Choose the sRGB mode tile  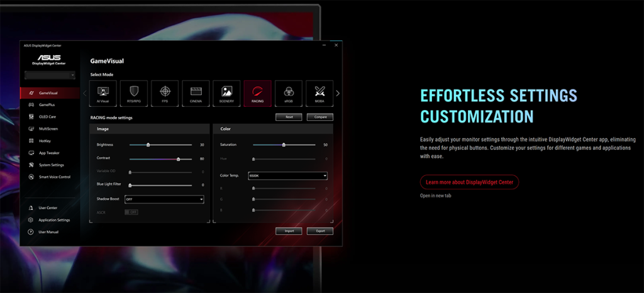pos(289,94)
